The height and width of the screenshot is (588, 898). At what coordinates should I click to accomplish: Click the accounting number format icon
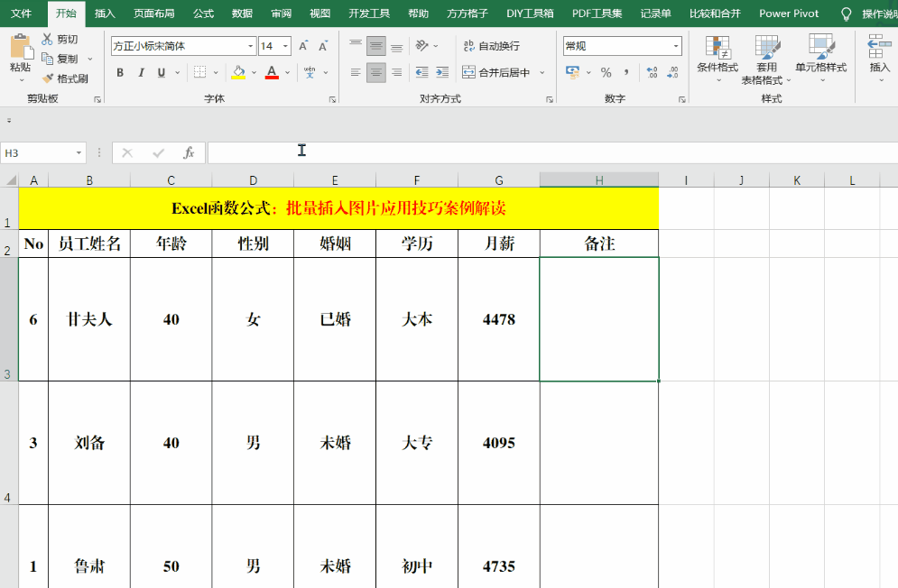[572, 72]
